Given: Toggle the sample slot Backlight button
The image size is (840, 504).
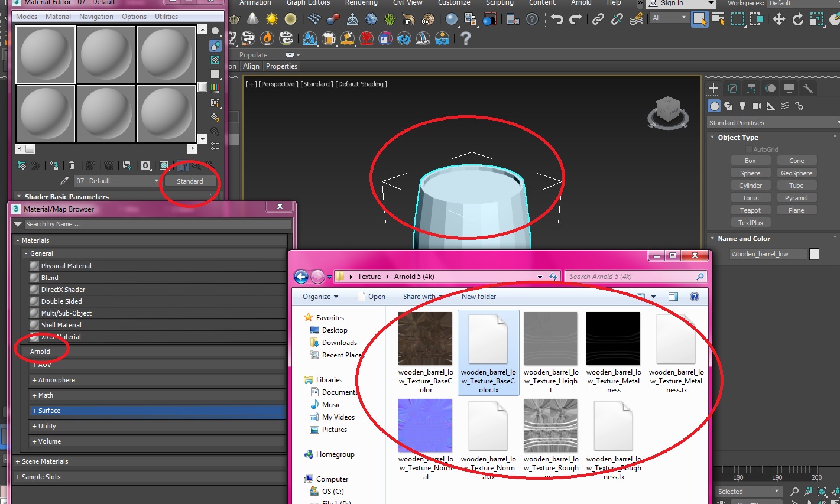Looking at the screenshot, I should (x=215, y=45).
